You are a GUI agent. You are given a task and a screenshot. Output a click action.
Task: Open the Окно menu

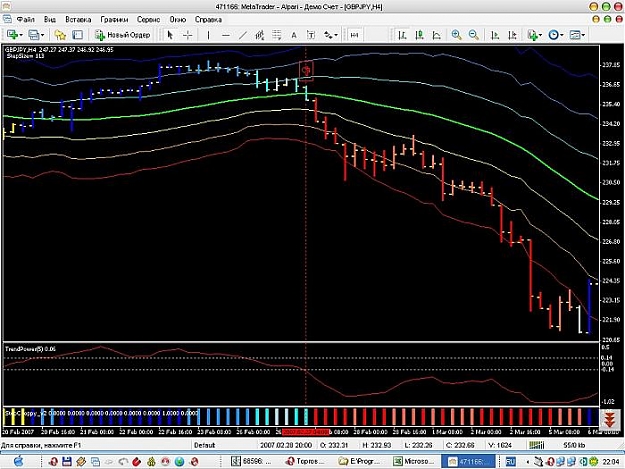pyautogui.click(x=177, y=19)
